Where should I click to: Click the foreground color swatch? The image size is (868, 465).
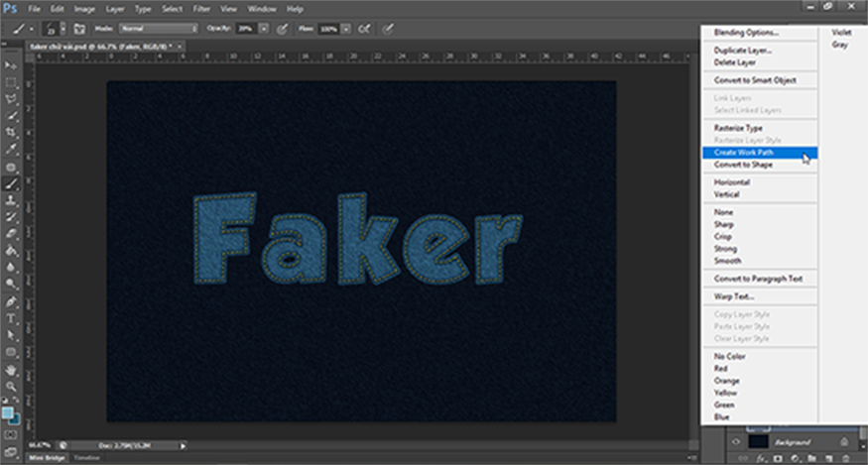[8, 410]
